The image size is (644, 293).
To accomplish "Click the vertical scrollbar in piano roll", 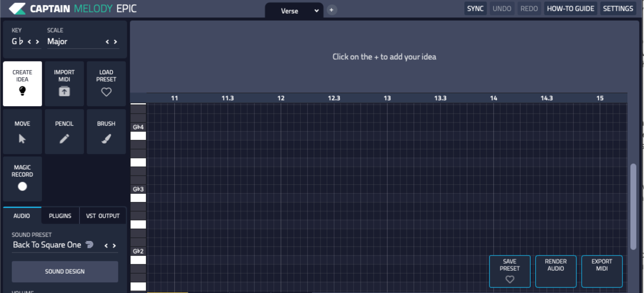I will (633, 207).
